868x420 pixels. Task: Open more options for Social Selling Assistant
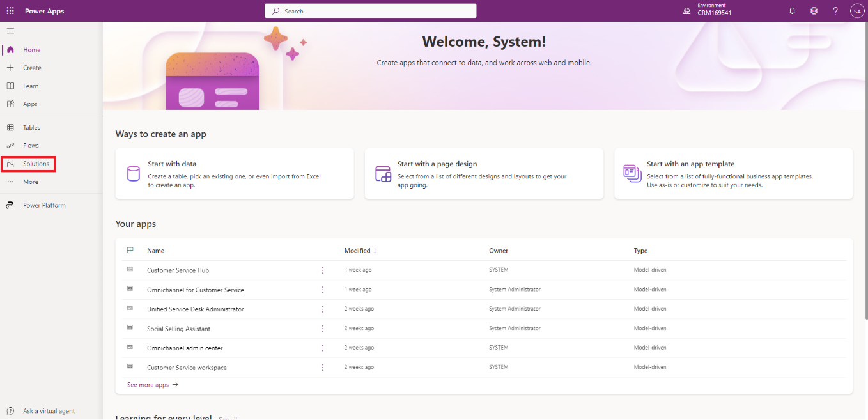322,329
